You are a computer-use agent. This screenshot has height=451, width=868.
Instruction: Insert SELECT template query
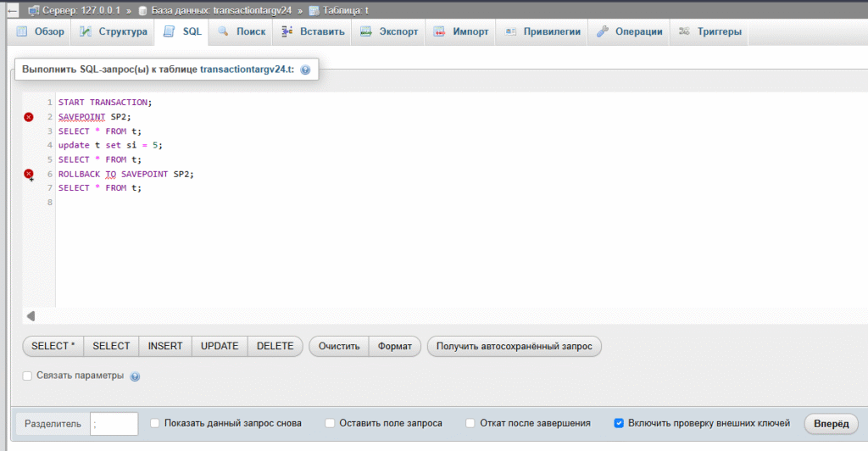pyautogui.click(x=111, y=346)
